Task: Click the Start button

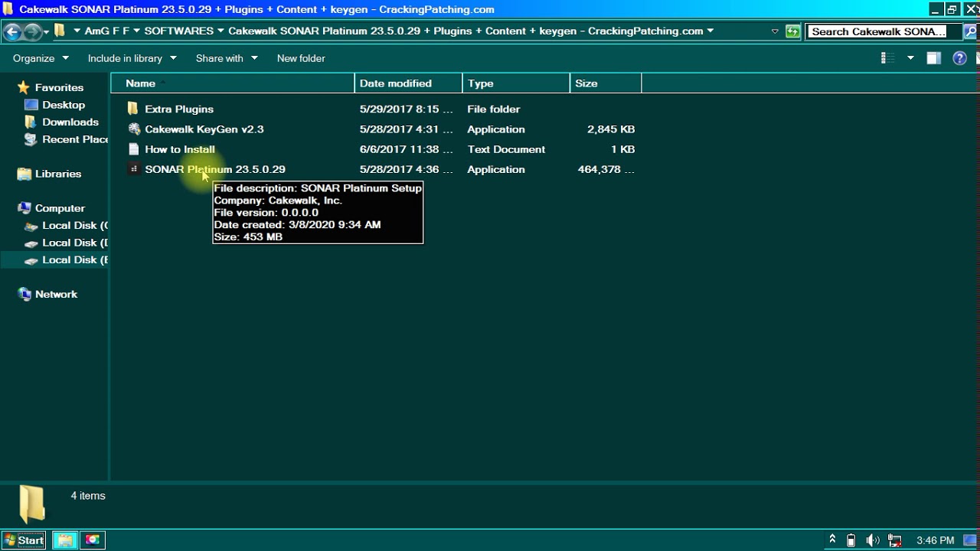Action: (x=24, y=540)
